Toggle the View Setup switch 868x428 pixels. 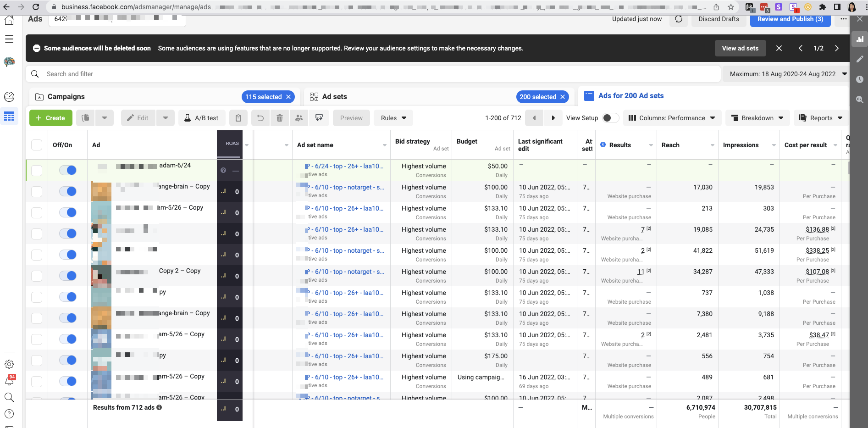[x=610, y=118]
